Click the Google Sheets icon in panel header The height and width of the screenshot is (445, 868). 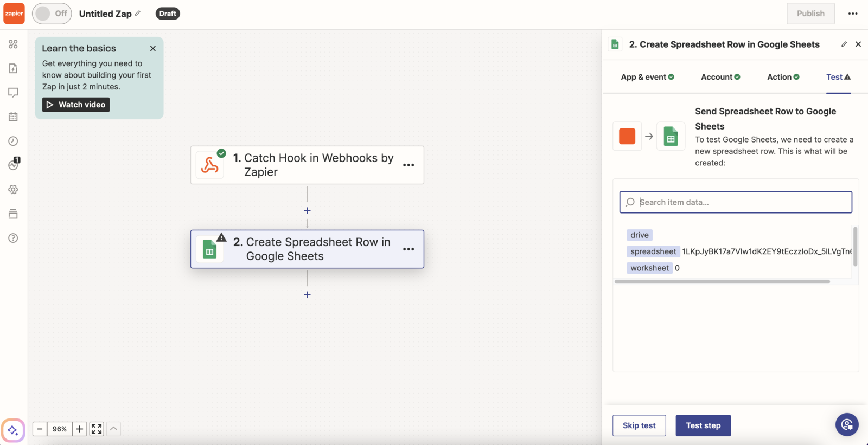tap(615, 44)
